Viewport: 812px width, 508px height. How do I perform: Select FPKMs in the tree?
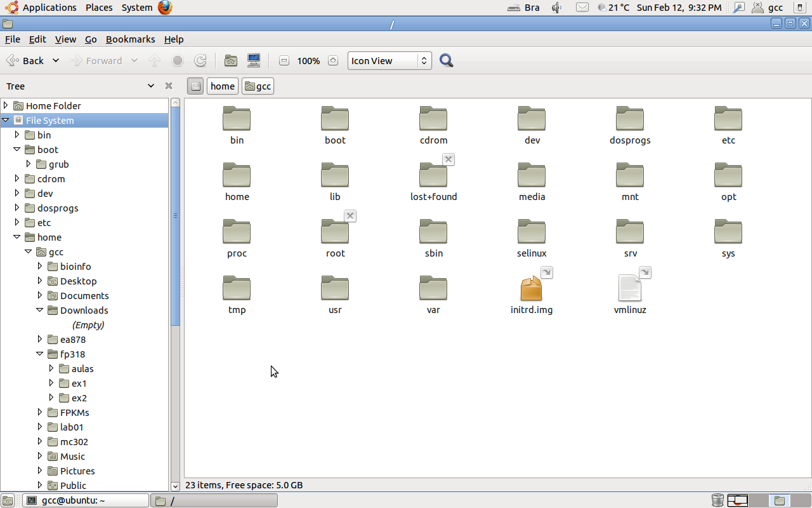pos(75,412)
